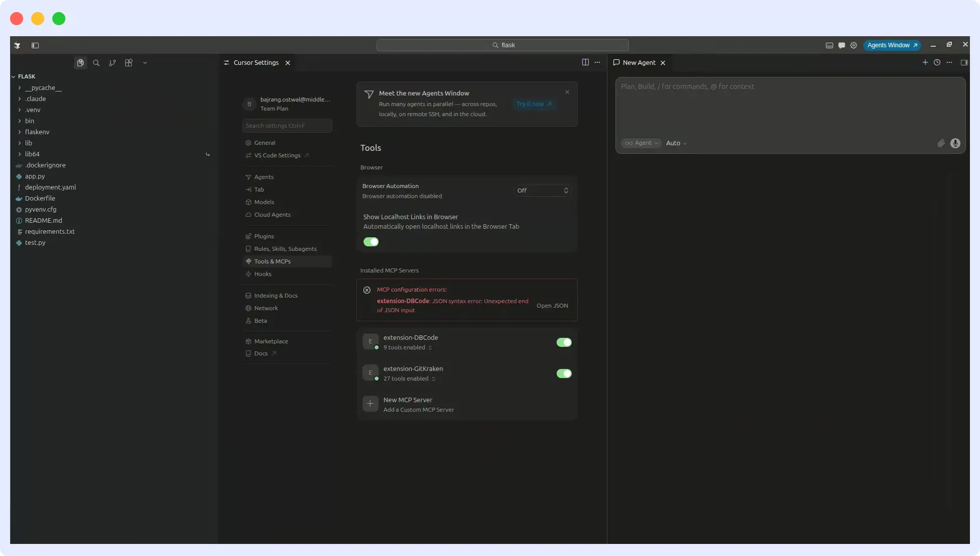The image size is (980, 556).
Task: Click the Search settings field
Action: click(287, 126)
